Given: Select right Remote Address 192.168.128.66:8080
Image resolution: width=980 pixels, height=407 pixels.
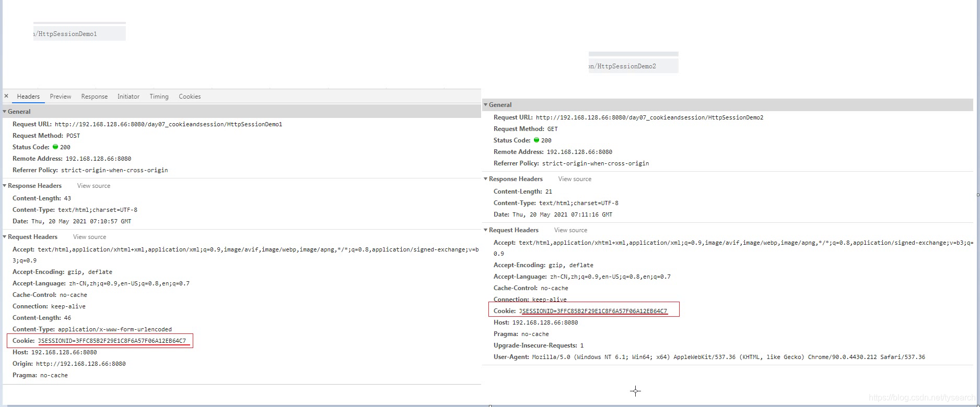Looking at the screenshot, I should [x=579, y=152].
